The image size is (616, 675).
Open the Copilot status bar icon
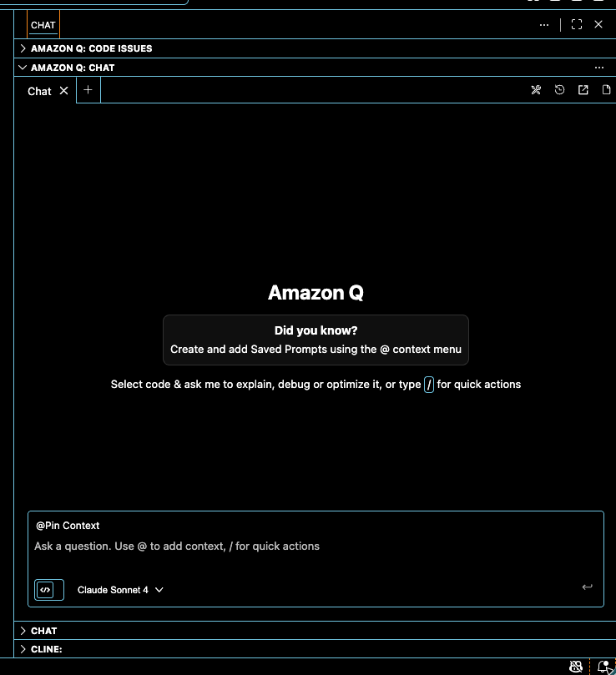click(575, 666)
